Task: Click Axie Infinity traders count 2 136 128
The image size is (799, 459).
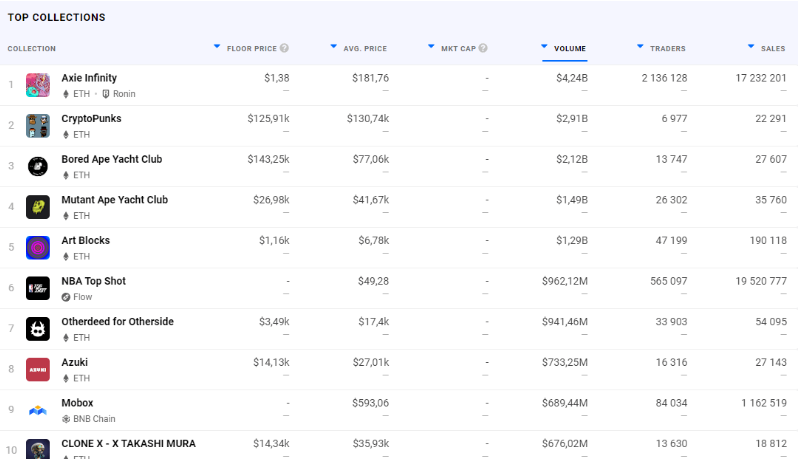Action: pyautogui.click(x=664, y=78)
